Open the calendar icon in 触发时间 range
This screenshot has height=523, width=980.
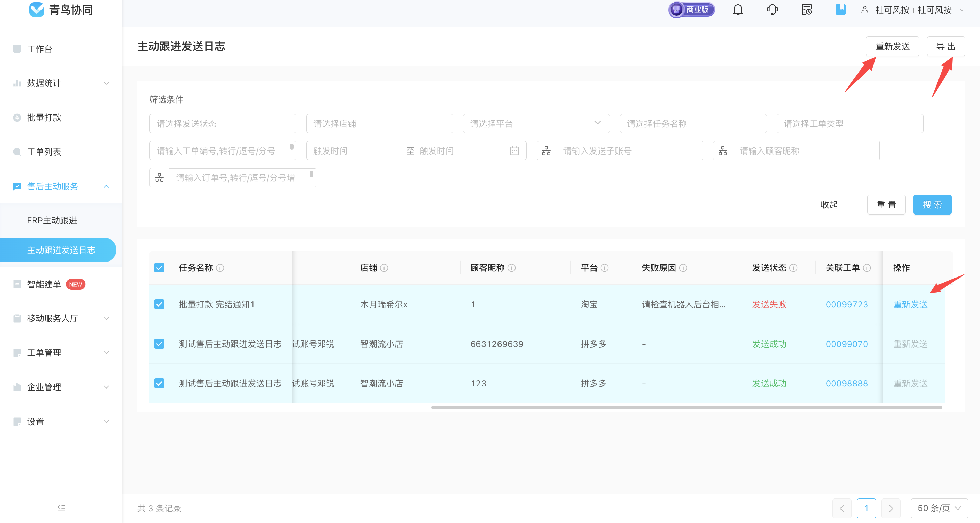coord(514,151)
